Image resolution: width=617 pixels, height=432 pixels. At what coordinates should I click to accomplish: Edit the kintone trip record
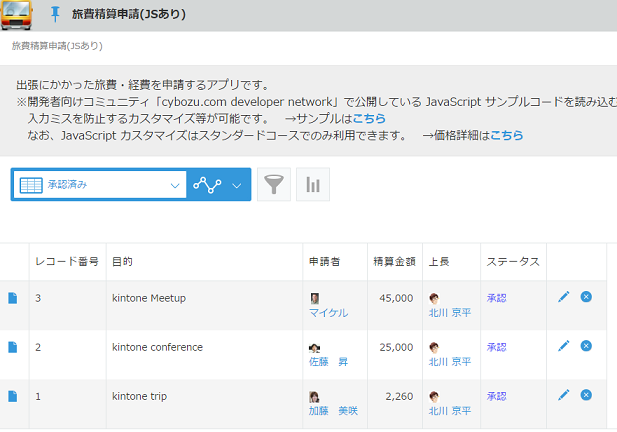563,395
